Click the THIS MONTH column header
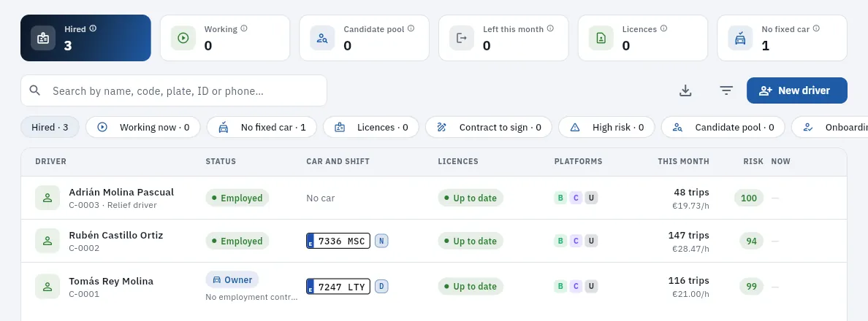This screenshot has height=321, width=868. click(x=683, y=161)
